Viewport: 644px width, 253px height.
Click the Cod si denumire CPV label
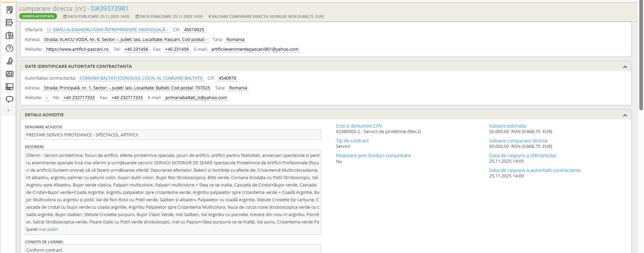click(359, 126)
